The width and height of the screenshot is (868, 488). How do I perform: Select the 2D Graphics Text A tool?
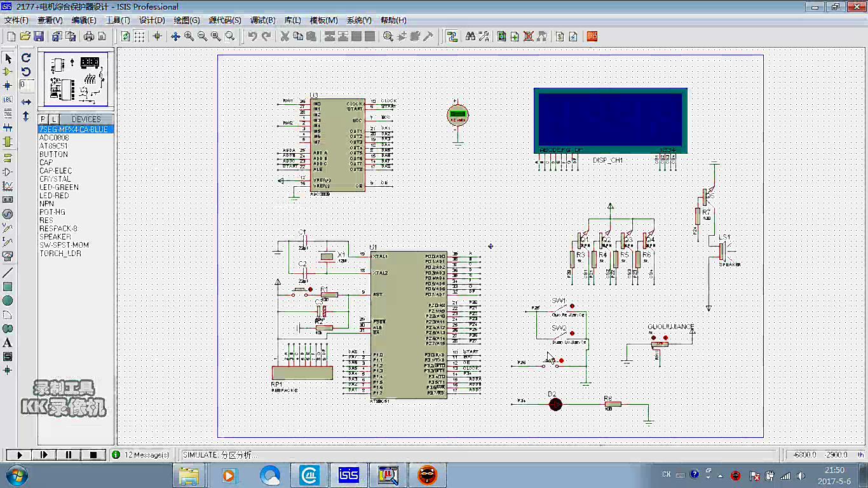(x=8, y=342)
